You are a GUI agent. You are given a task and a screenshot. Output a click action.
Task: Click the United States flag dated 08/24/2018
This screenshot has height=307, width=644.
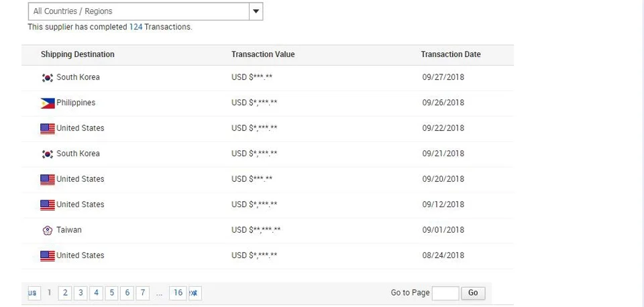coord(47,256)
